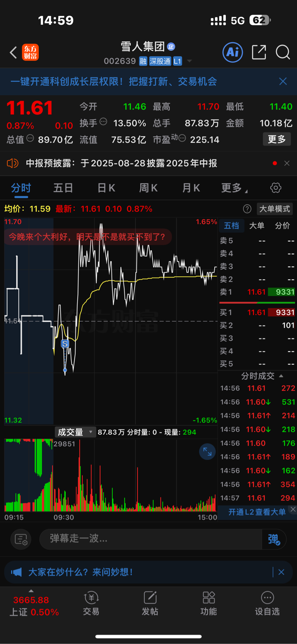The image size is (297, 644).
Task: Open chart settings gear icon
Action: click(276, 188)
